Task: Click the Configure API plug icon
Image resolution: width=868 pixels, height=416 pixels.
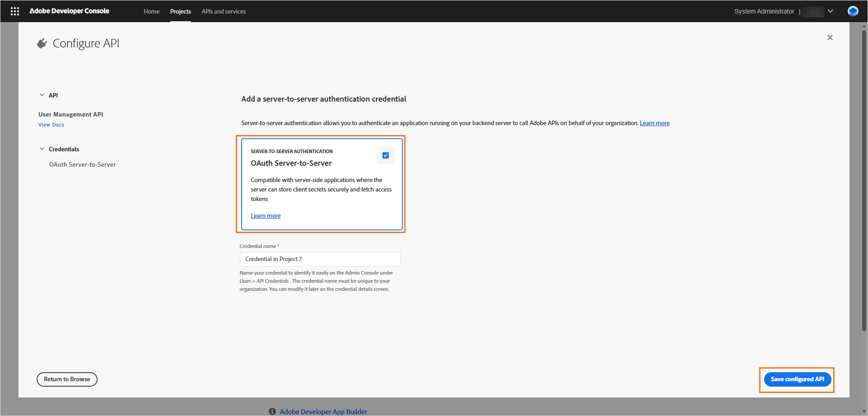Action: pyautogui.click(x=42, y=43)
